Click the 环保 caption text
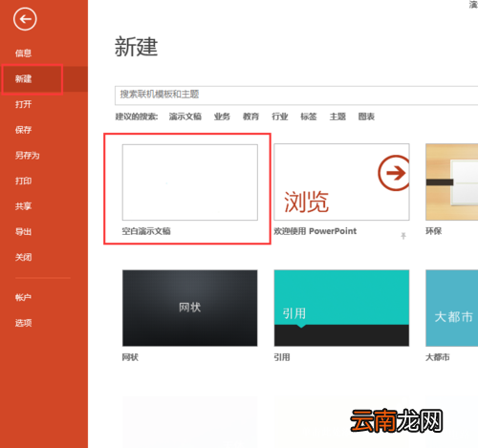This screenshot has width=478, height=448. point(434,231)
